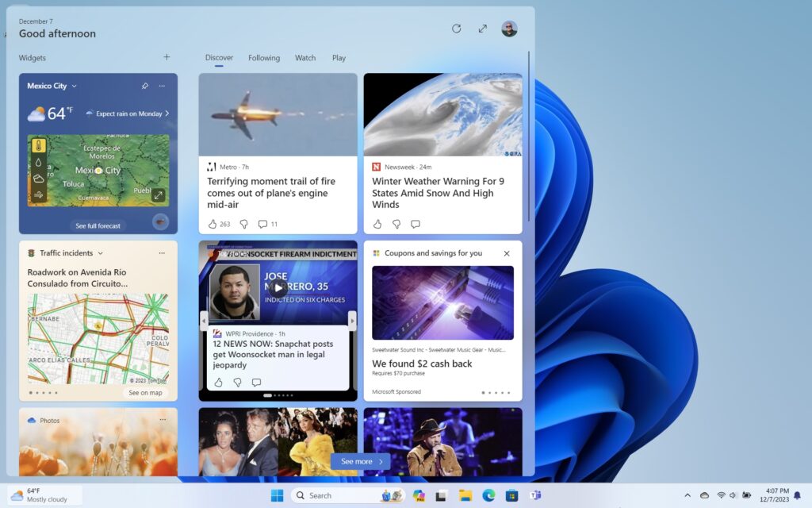Viewport: 812px width, 508px height.
Task: Open the taskbar weather widget button
Action: click(44, 495)
